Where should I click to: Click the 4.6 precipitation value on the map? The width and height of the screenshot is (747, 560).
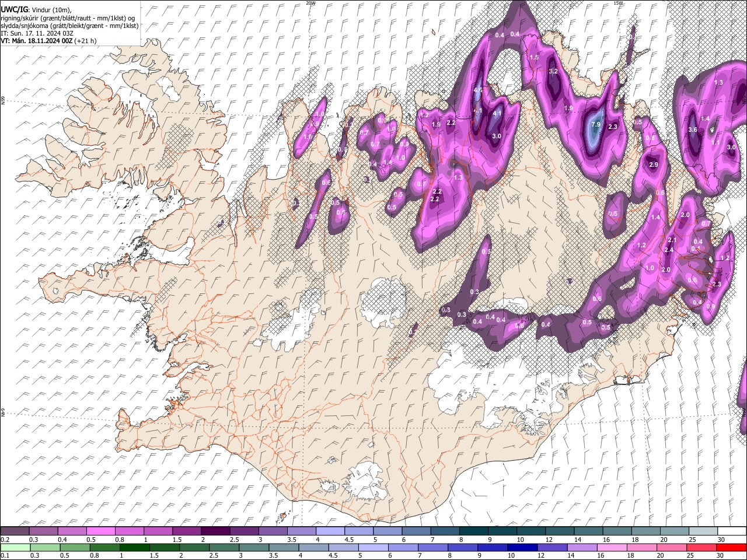(x=478, y=90)
